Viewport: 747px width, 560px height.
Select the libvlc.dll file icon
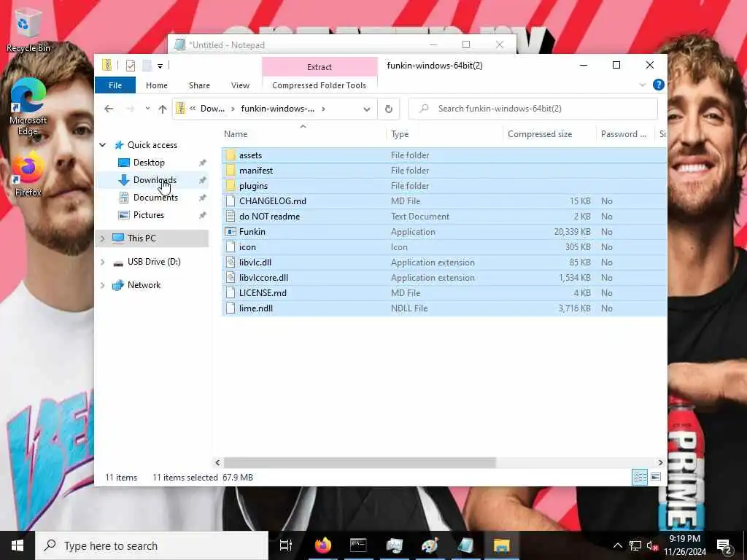(231, 262)
